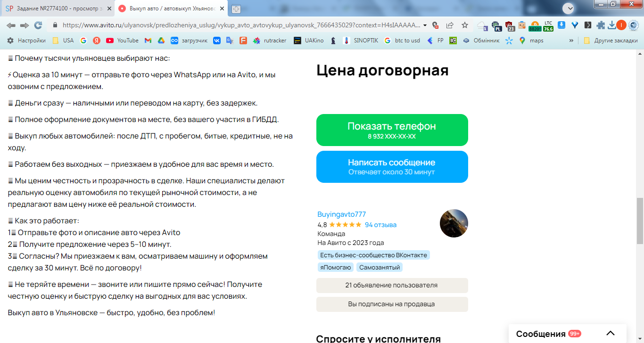The image size is (644, 343).
Task: Open the Google Drive bookmark icon
Action: coord(161,41)
